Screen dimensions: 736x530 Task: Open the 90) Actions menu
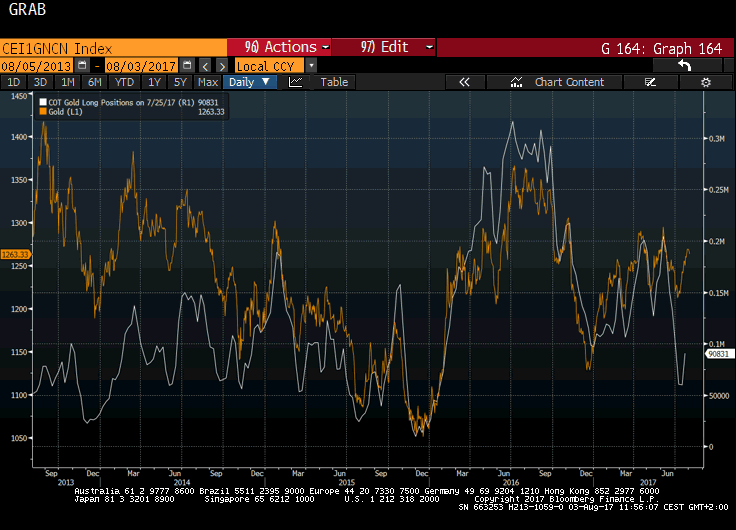(x=280, y=47)
